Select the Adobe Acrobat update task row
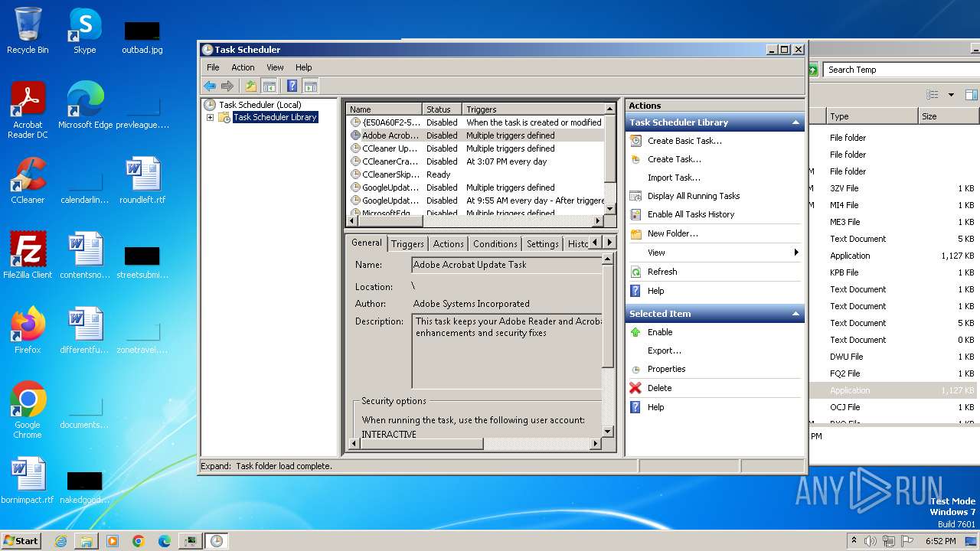This screenshot has height=551, width=980. click(475, 135)
